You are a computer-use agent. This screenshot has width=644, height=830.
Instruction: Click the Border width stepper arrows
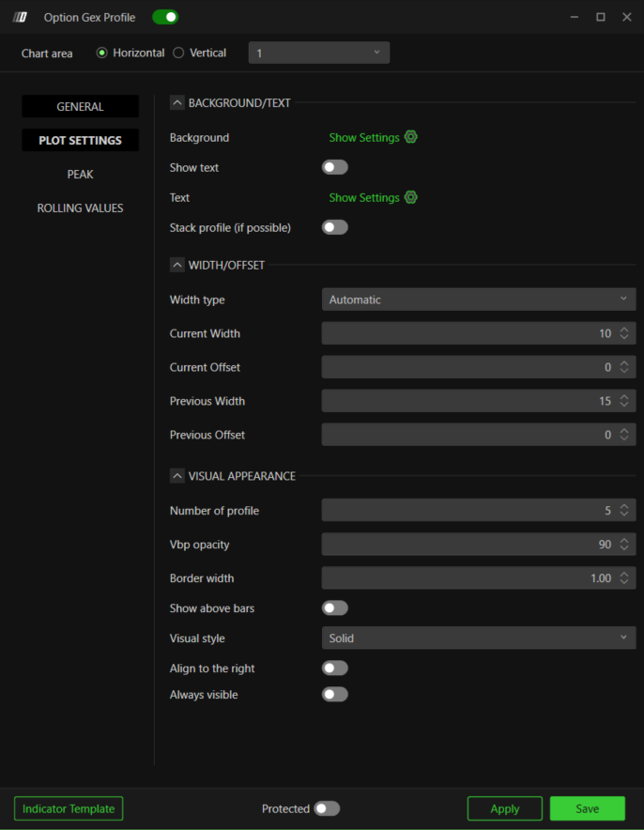624,578
